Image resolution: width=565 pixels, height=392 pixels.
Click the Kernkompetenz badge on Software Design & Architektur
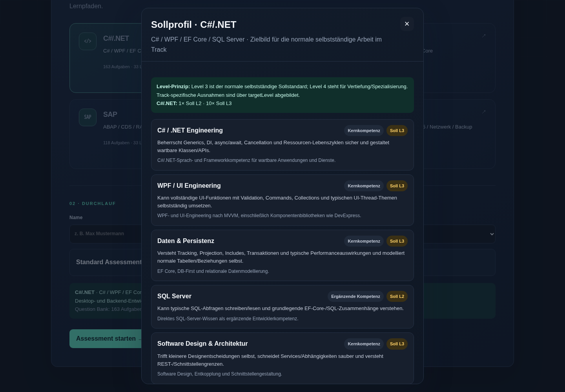pyautogui.click(x=364, y=344)
